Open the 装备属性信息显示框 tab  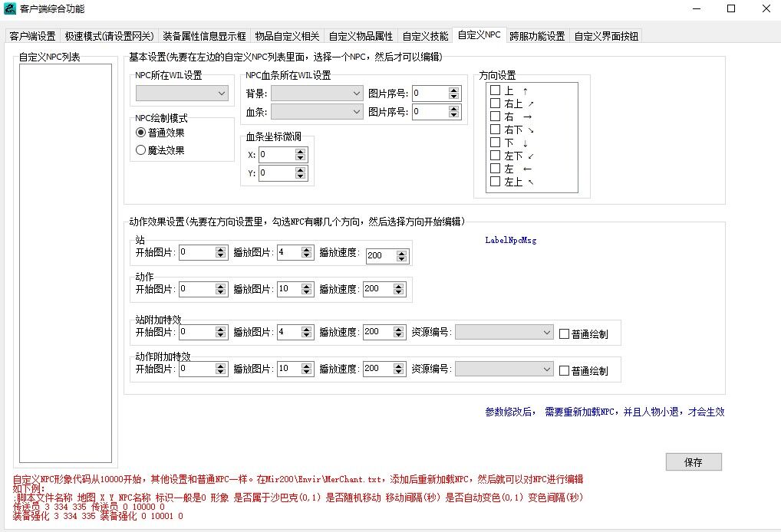[204, 36]
